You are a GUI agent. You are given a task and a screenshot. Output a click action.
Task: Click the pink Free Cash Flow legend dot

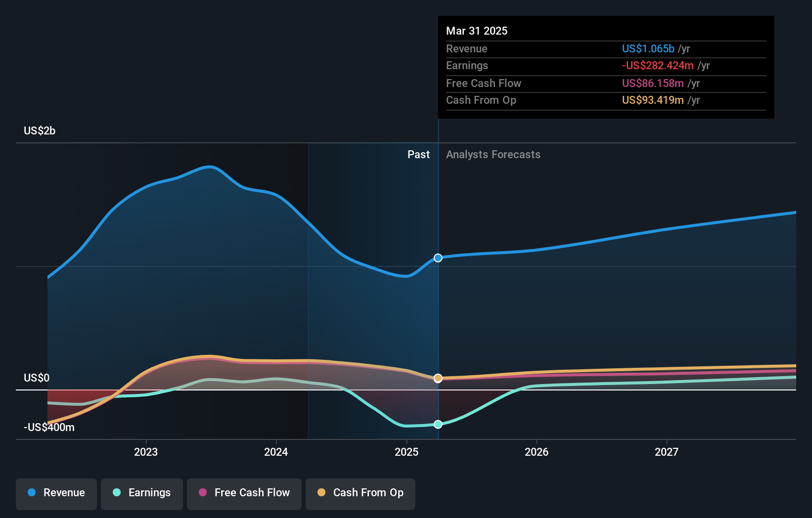(203, 492)
